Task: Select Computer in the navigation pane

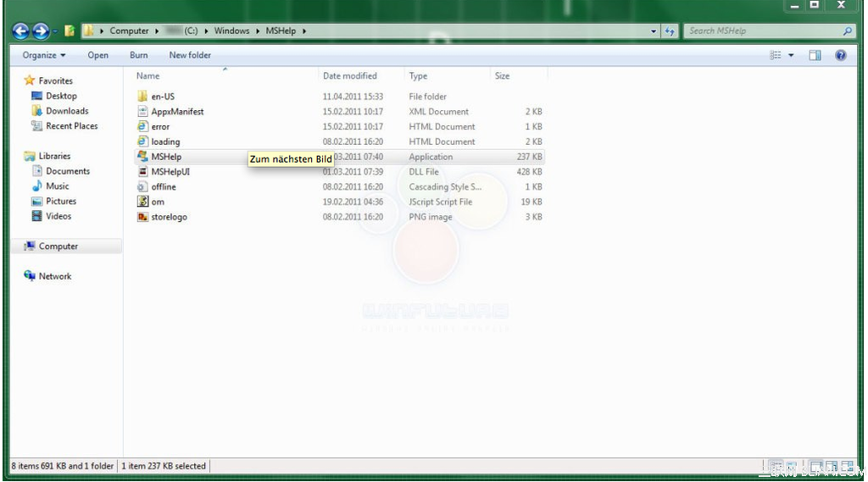Action: (58, 247)
